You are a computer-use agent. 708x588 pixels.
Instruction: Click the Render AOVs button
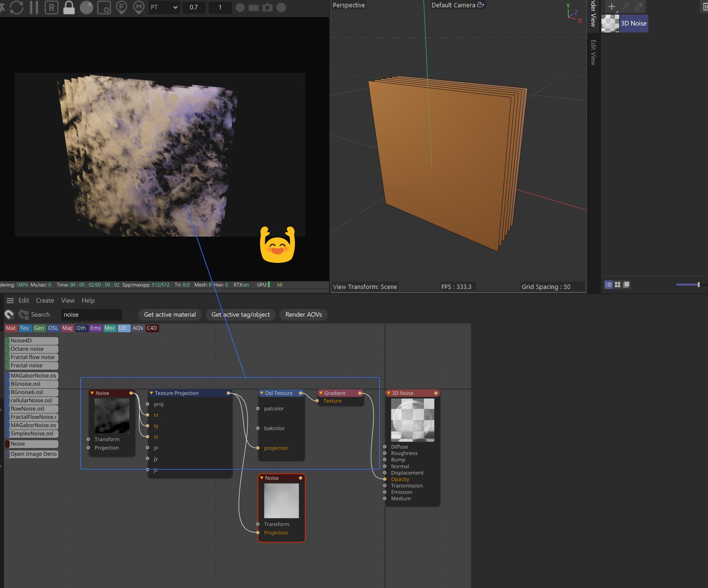point(303,314)
